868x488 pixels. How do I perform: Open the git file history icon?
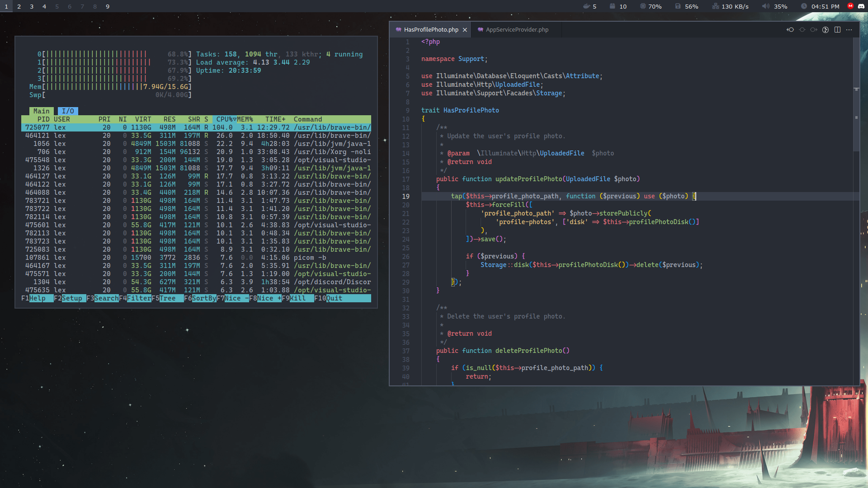[826, 30]
